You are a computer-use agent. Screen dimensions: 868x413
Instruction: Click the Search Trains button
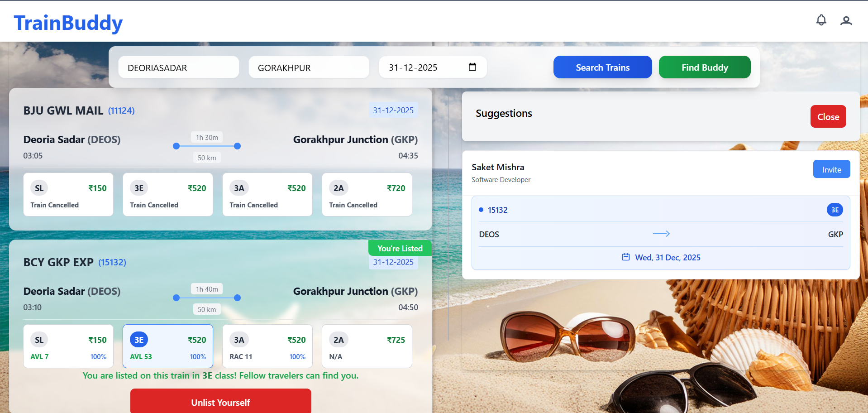pos(602,67)
